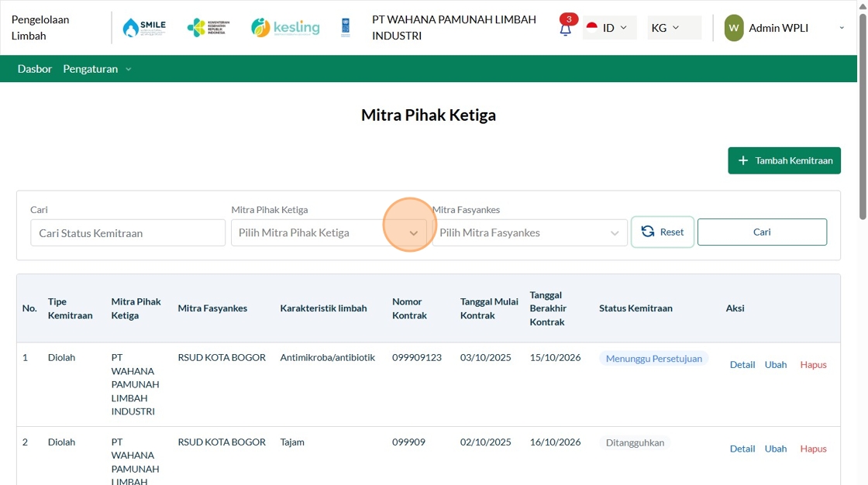This screenshot has height=485, width=868.
Task: Click the Pengelolaan Limbah title
Action: click(x=40, y=28)
